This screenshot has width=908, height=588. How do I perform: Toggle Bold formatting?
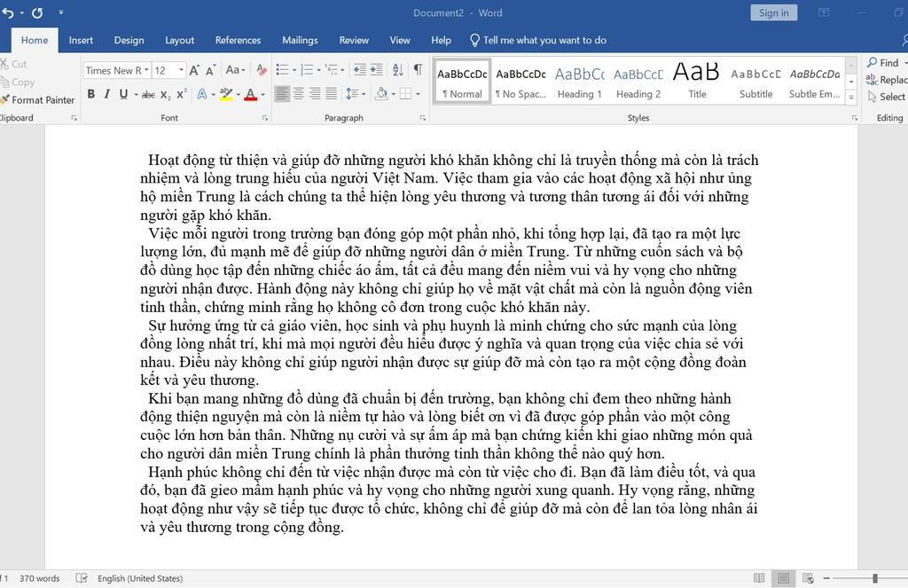[91, 94]
